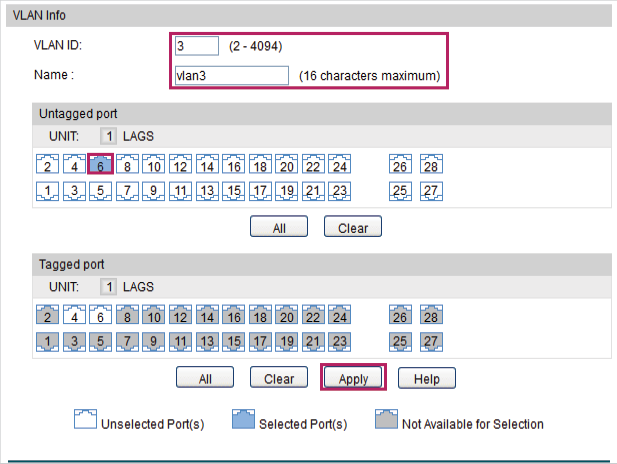Focus the VLAN ID input field

197,46
